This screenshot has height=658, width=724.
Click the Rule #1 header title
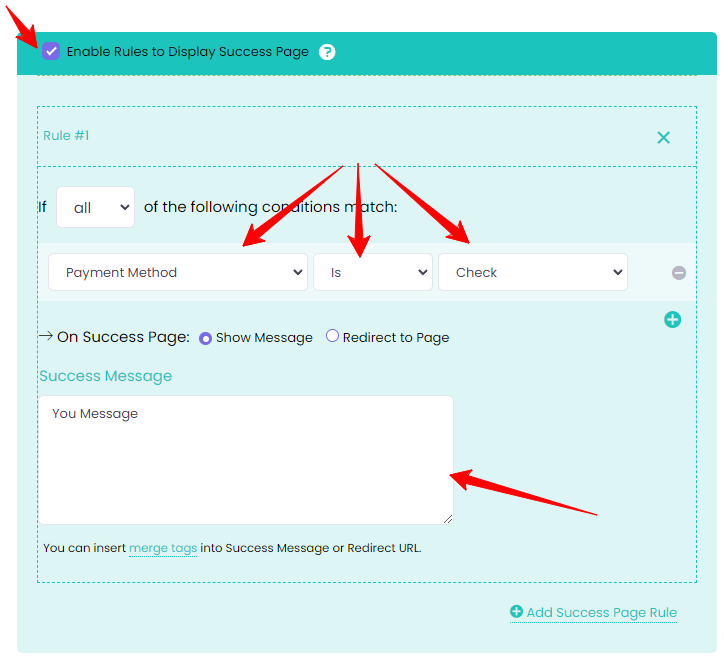pos(66,136)
